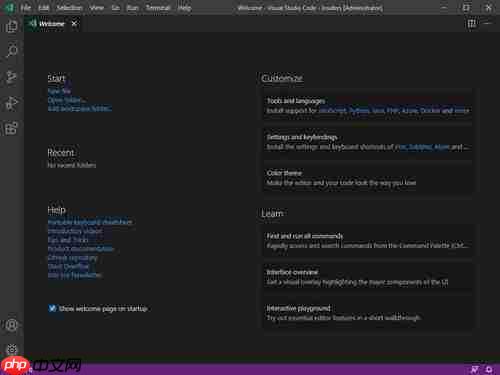Click the Interactive playground card
Screen dimensions: 500x375
368,313
